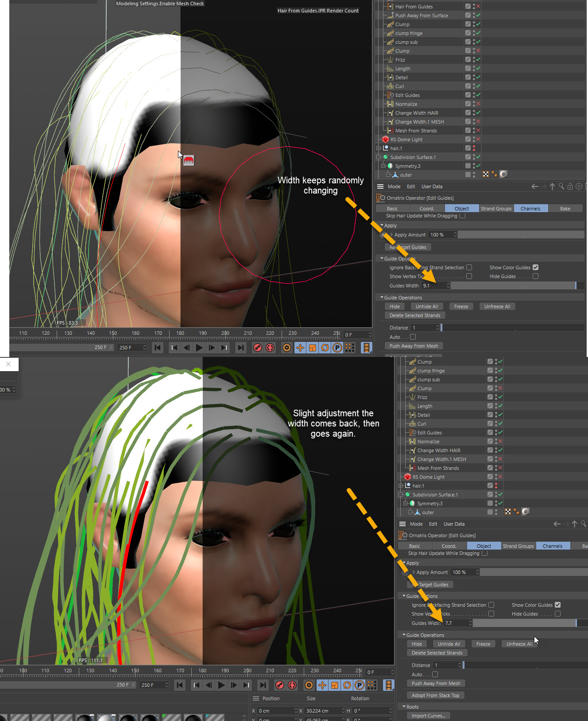Click the magnifier search icon in upper Attributes panel

561,186
